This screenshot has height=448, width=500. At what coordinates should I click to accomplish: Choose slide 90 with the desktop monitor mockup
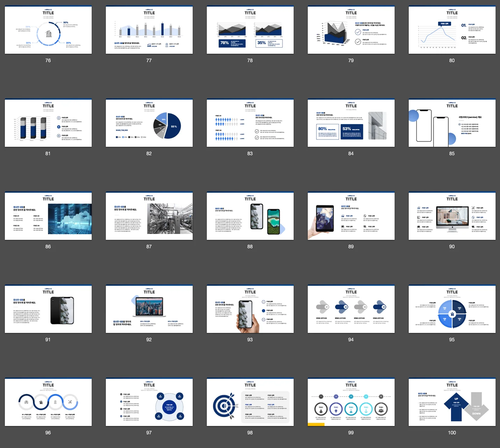452,216
